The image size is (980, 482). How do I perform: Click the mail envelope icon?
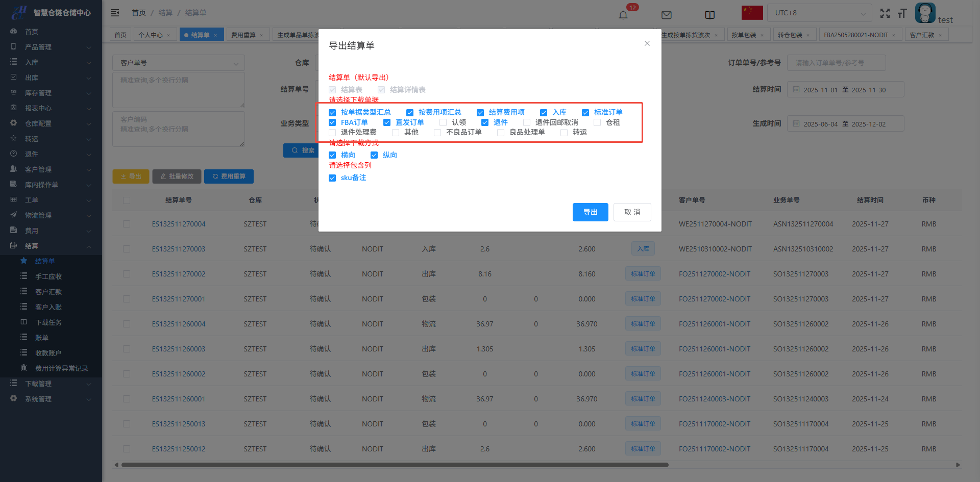coord(667,15)
